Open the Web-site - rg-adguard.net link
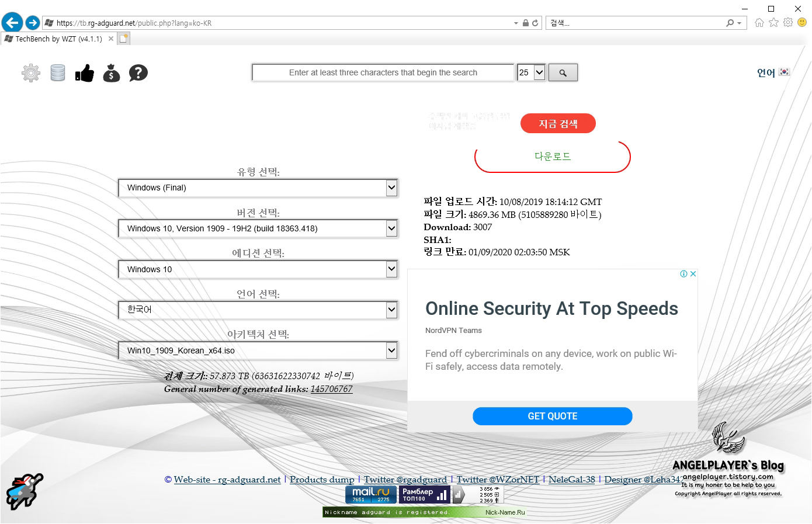This screenshot has width=812, height=524. coord(227,480)
